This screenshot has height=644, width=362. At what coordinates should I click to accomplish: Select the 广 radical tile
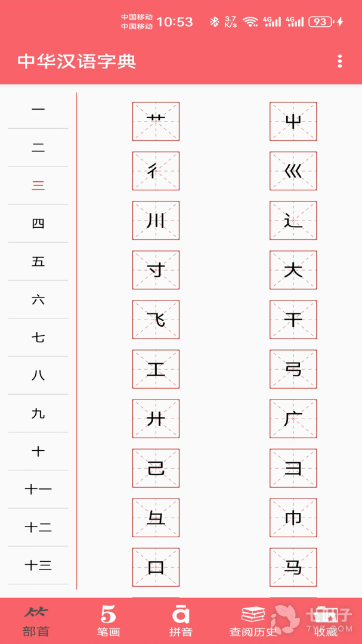point(293,419)
